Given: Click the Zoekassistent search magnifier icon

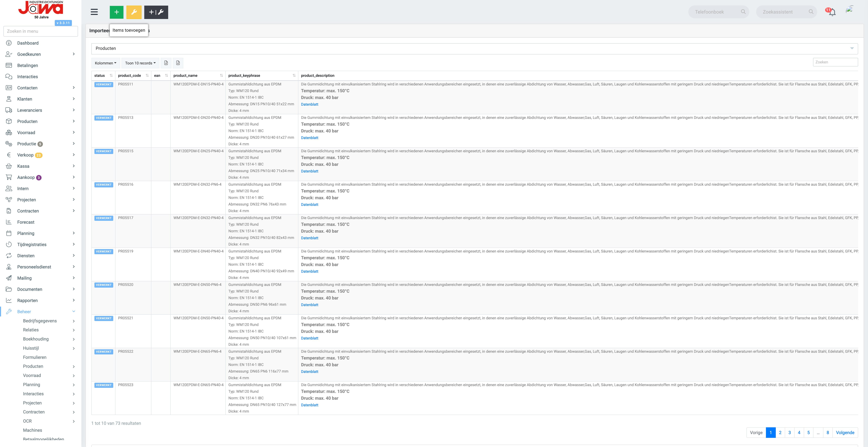Looking at the screenshot, I should [811, 12].
